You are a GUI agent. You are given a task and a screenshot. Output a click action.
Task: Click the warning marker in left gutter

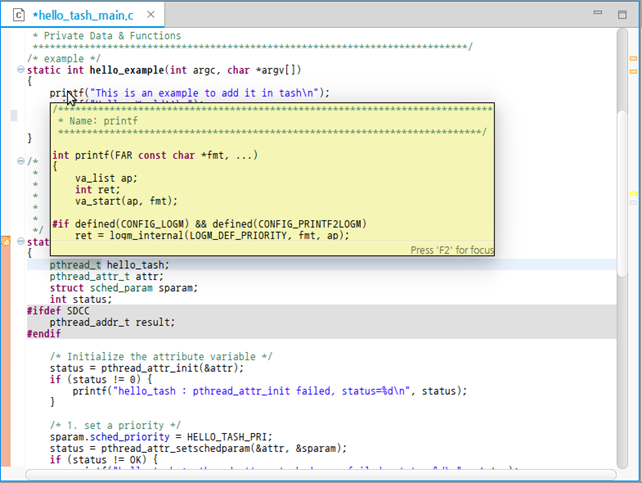click(x=5, y=241)
